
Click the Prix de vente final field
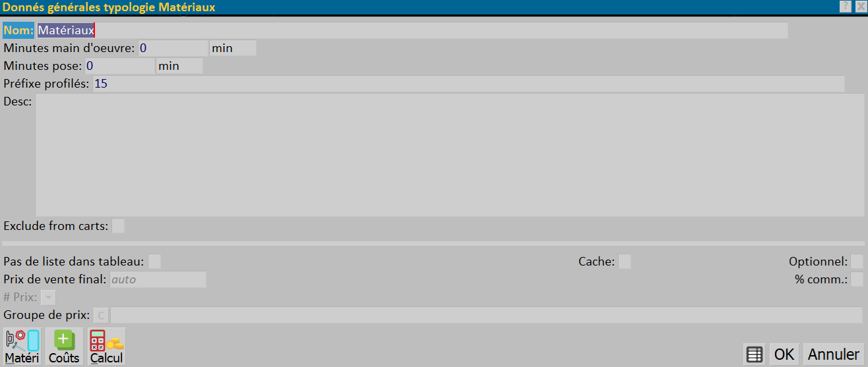pos(157,279)
